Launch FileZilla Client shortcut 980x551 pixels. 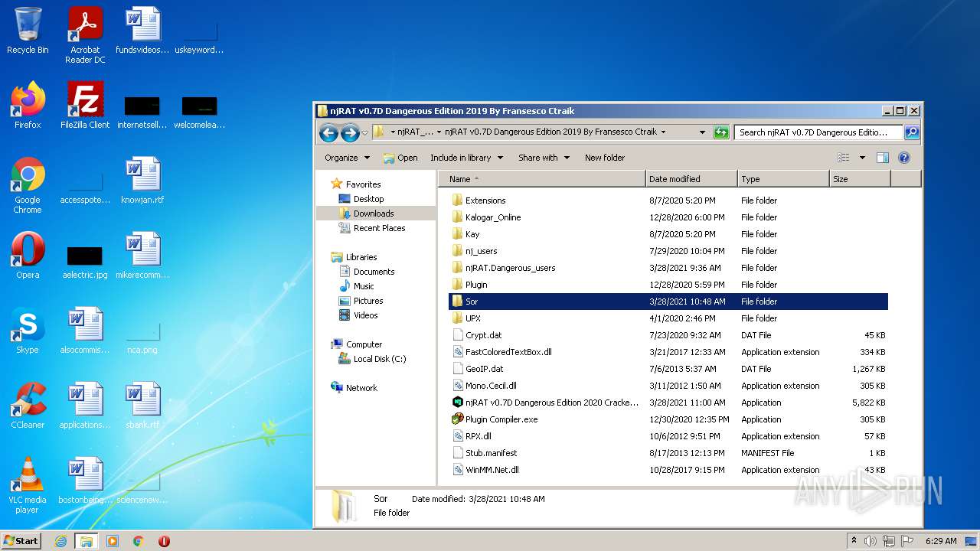[x=85, y=106]
